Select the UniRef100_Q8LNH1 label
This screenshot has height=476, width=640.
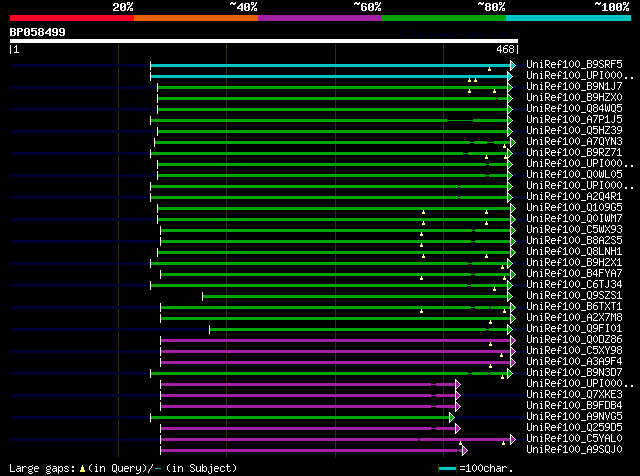(574, 251)
